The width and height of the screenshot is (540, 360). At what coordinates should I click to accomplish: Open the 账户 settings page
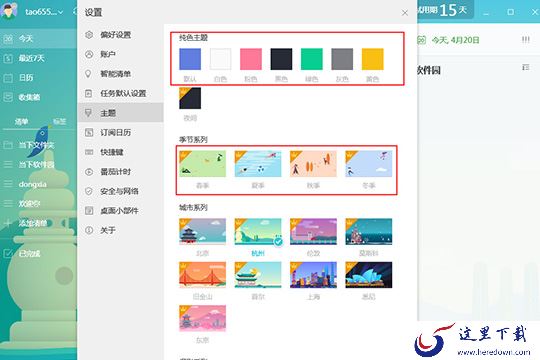120,54
